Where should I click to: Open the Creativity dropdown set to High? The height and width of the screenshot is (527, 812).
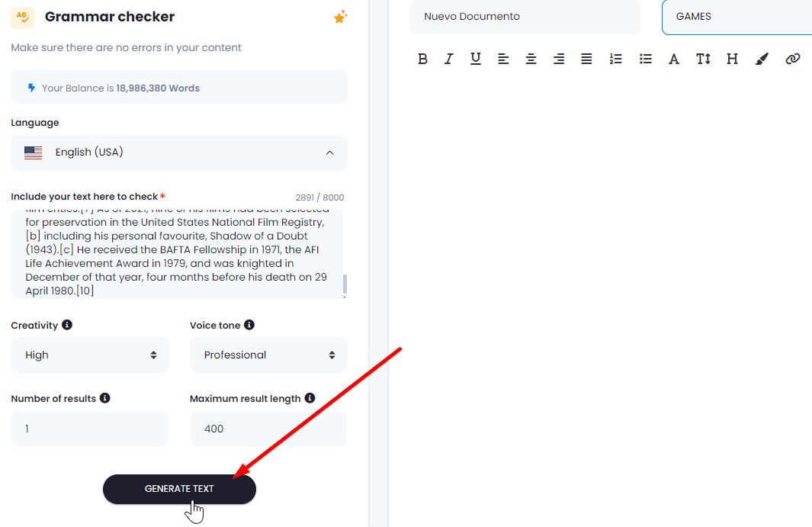point(90,355)
